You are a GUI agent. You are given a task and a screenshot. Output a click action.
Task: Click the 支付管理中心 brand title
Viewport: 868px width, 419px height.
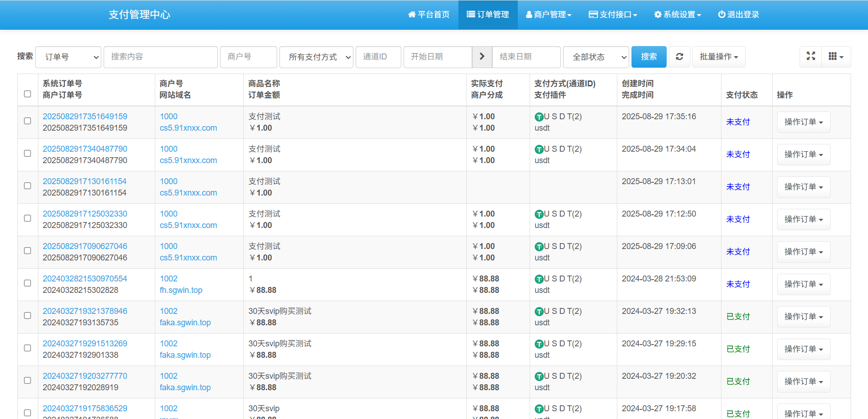tap(139, 15)
